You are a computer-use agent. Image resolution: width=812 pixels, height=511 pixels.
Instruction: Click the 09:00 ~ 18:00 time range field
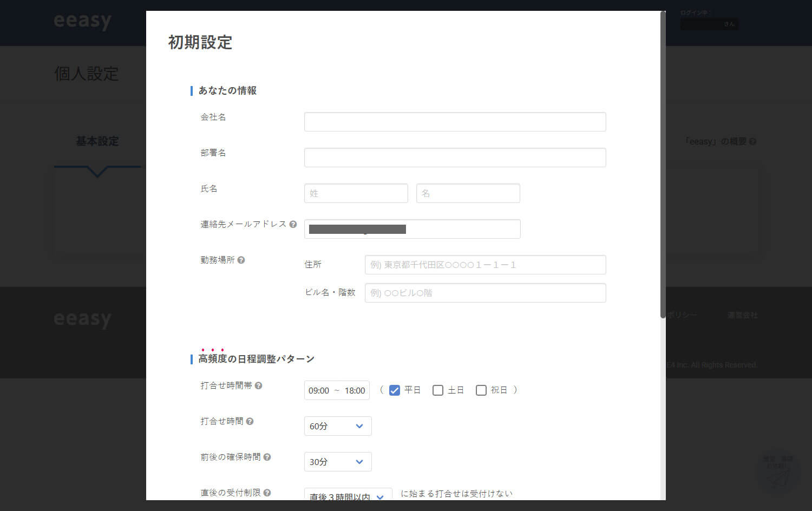tap(337, 390)
